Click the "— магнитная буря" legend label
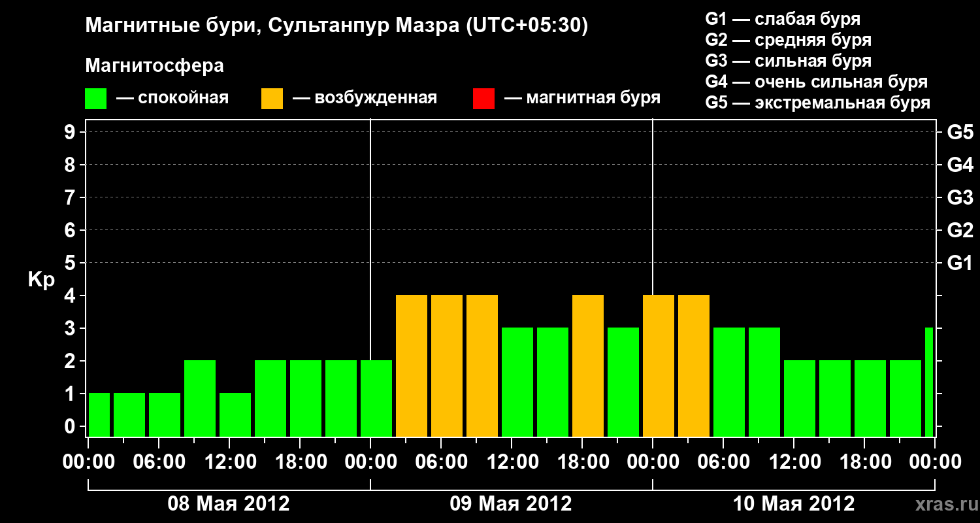Image resolution: width=980 pixels, height=523 pixels. click(x=583, y=98)
